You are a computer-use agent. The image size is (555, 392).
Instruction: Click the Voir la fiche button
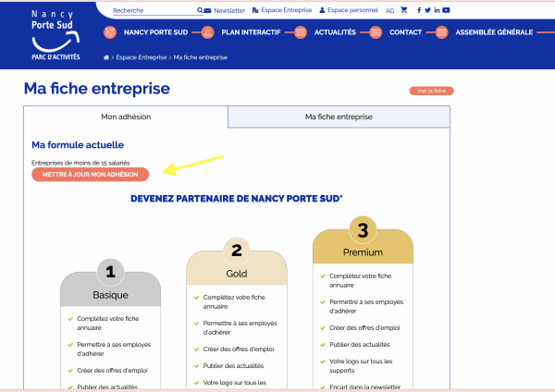pos(431,91)
